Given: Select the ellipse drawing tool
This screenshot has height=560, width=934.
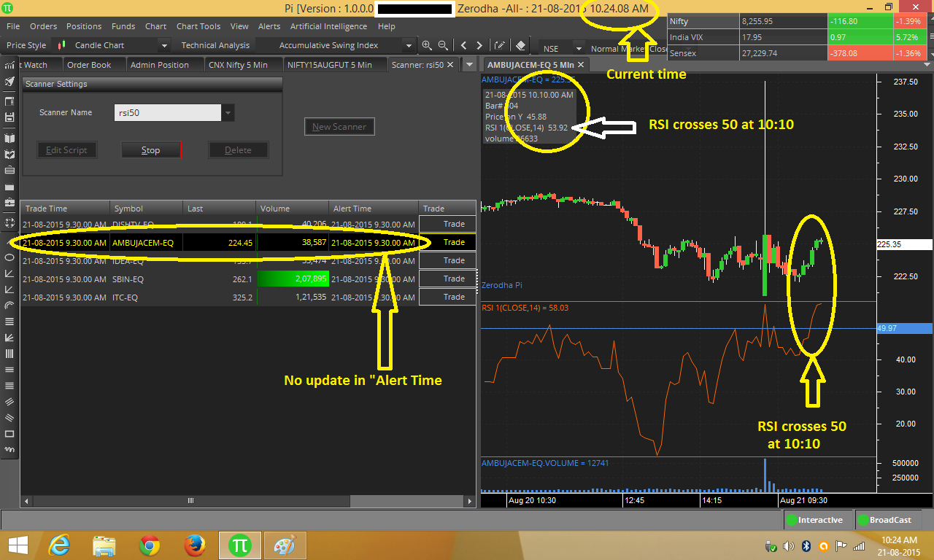Looking at the screenshot, I should [9, 257].
